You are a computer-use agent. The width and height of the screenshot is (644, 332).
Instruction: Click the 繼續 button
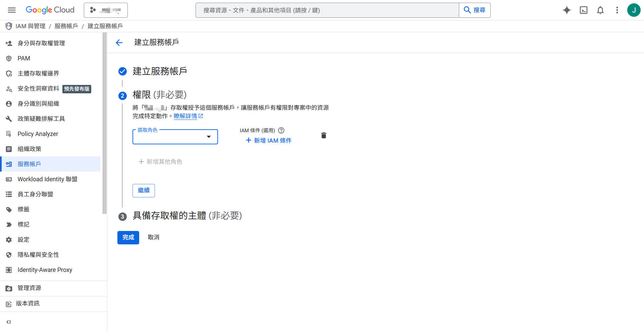pyautogui.click(x=144, y=190)
